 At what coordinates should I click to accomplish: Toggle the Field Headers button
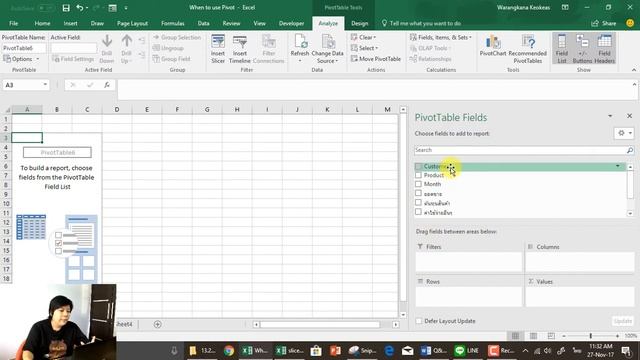pyautogui.click(x=604, y=49)
